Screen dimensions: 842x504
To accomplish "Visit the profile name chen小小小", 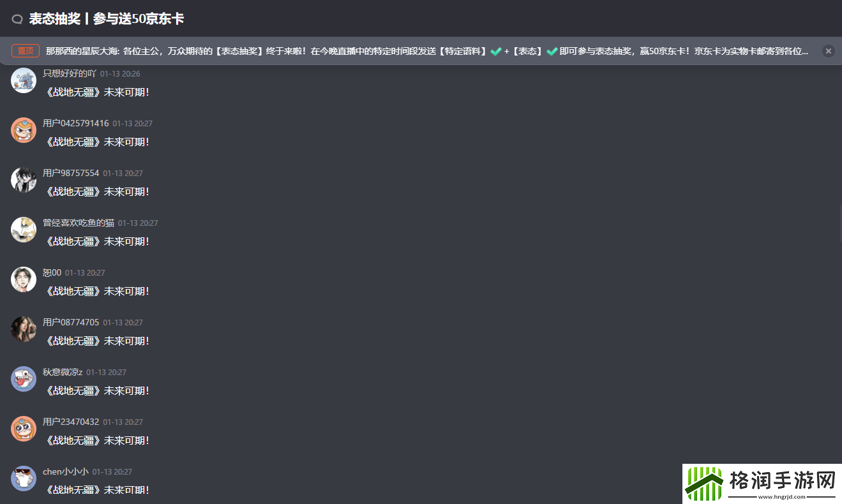I will 66,471.
